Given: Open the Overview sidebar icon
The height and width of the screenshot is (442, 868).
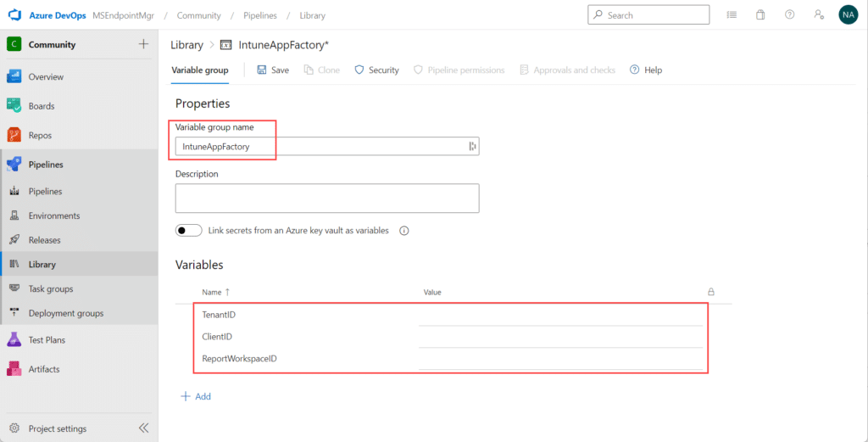Looking at the screenshot, I should [14, 77].
